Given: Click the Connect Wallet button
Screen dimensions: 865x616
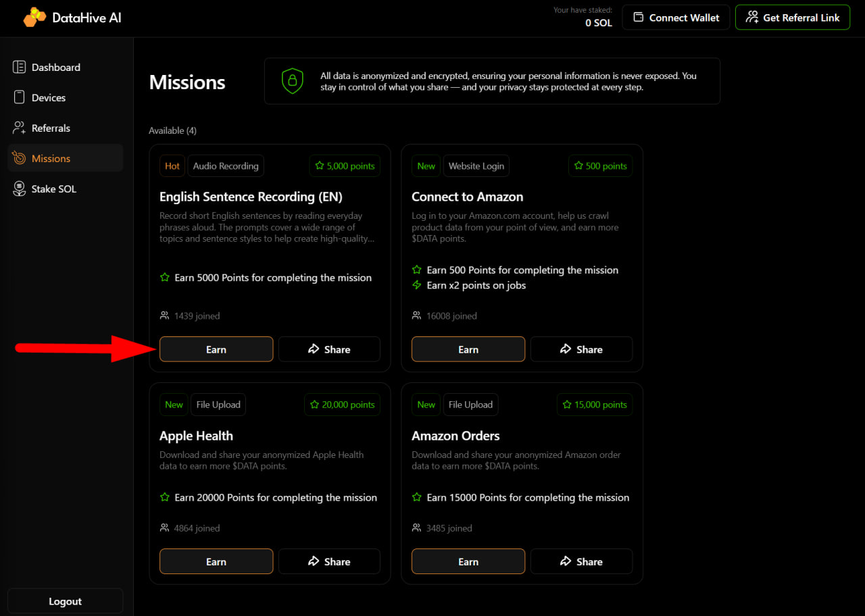Looking at the screenshot, I should coord(676,18).
